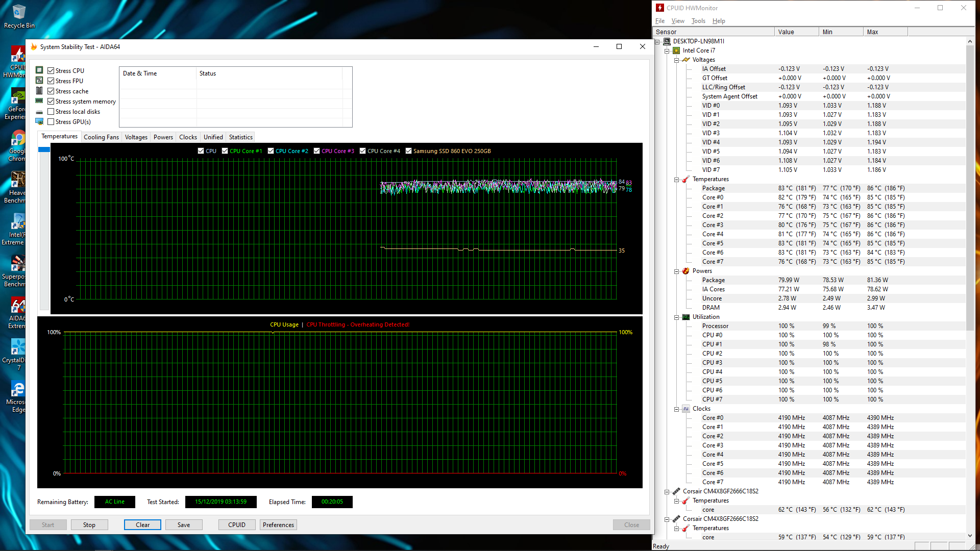Collapse the Voltages tree node
This screenshot has height=551, width=980.
(x=676, y=60)
